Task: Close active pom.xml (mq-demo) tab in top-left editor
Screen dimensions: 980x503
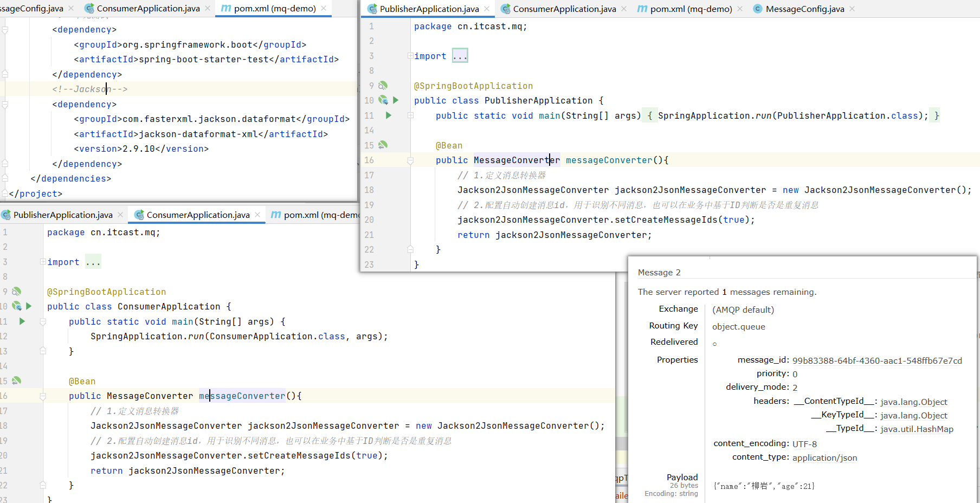Action: (324, 8)
